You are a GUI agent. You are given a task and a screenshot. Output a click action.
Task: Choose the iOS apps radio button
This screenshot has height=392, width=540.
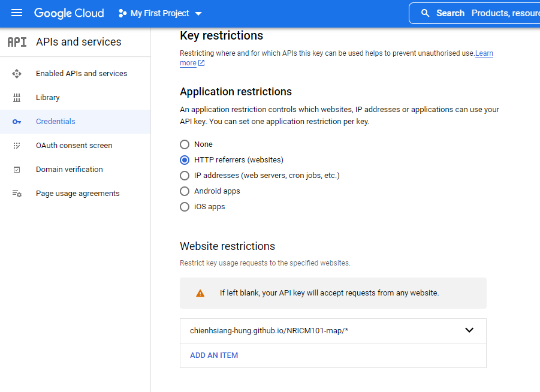pos(185,207)
